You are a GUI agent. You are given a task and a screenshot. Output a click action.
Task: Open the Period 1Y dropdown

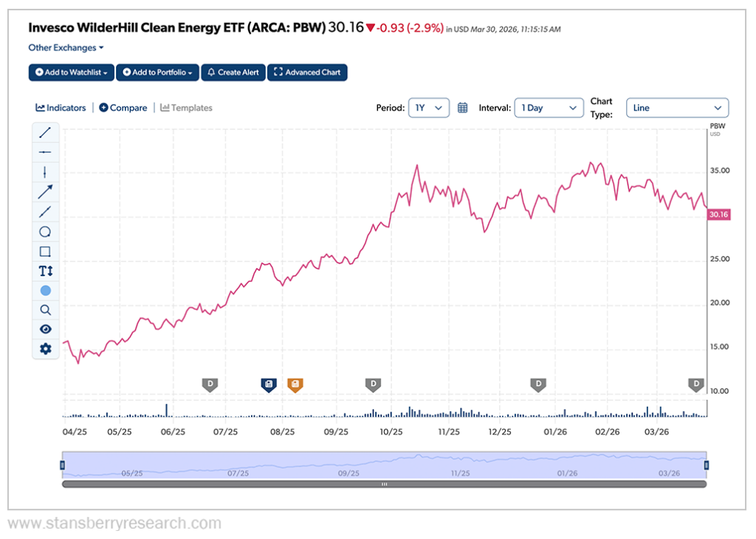(428, 108)
